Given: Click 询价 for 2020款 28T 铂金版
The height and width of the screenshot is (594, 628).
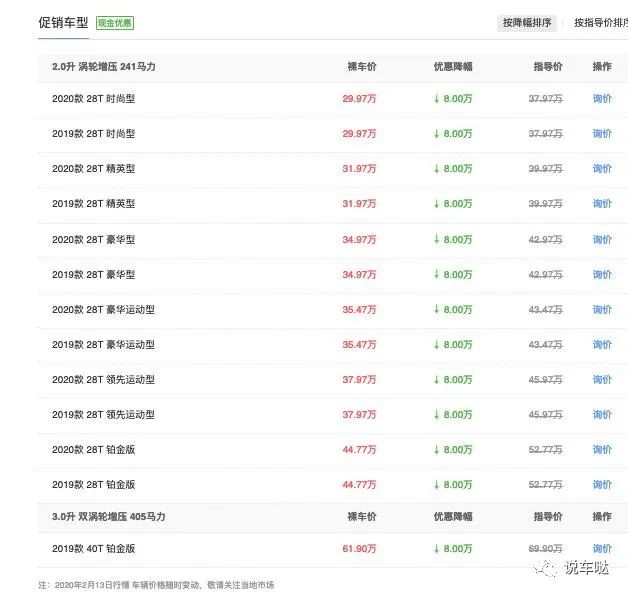Looking at the screenshot, I should coord(602,450).
